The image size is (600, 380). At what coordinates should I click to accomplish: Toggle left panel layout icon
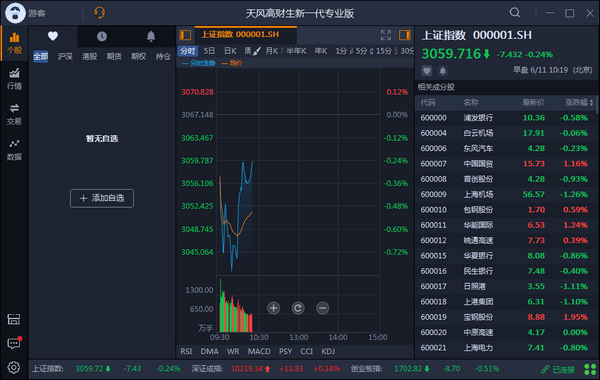pyautogui.click(x=185, y=35)
